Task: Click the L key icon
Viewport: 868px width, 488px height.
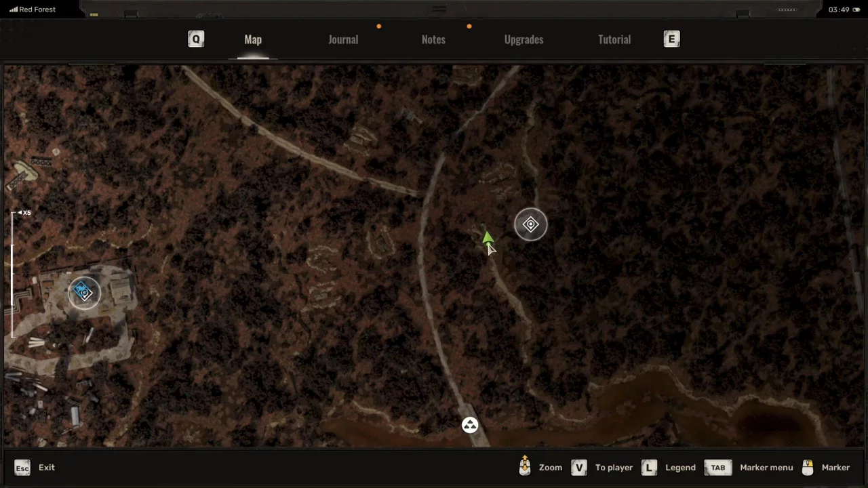Action: point(649,468)
